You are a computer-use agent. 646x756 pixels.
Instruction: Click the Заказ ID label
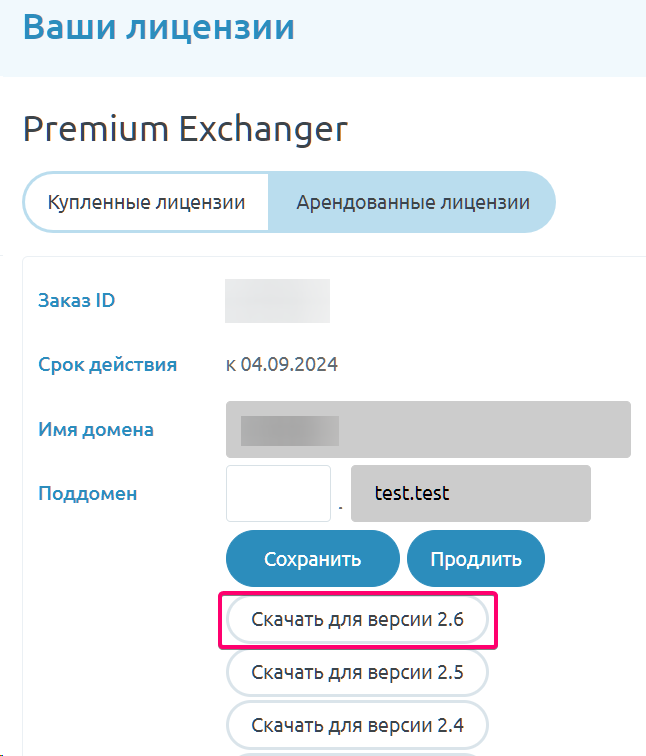[x=76, y=300]
